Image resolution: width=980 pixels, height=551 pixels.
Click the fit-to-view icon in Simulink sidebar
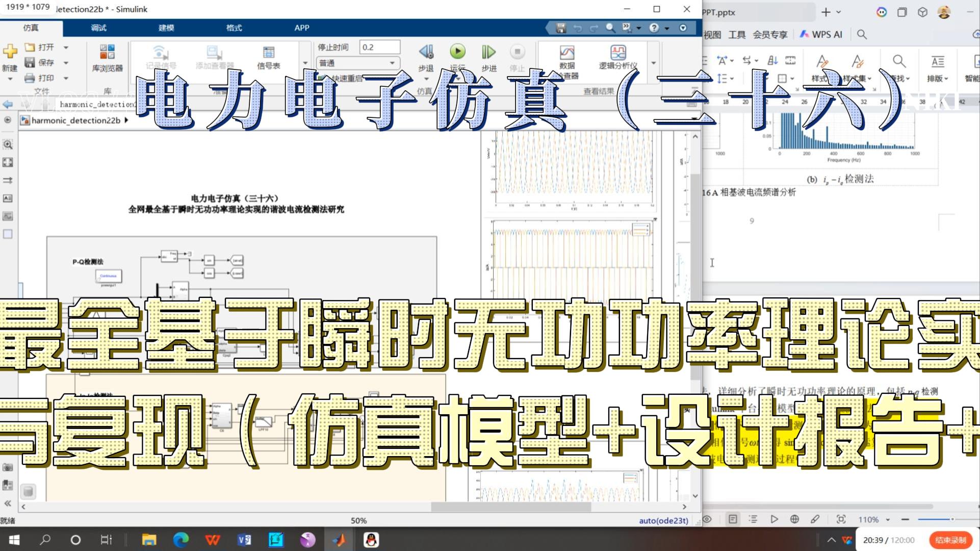pyautogui.click(x=8, y=162)
